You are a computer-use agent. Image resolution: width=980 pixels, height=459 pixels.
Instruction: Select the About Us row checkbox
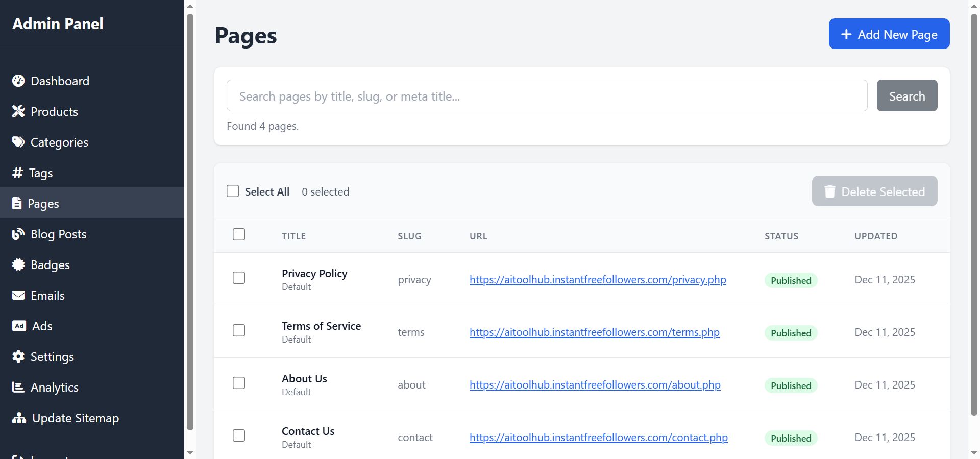click(x=239, y=383)
